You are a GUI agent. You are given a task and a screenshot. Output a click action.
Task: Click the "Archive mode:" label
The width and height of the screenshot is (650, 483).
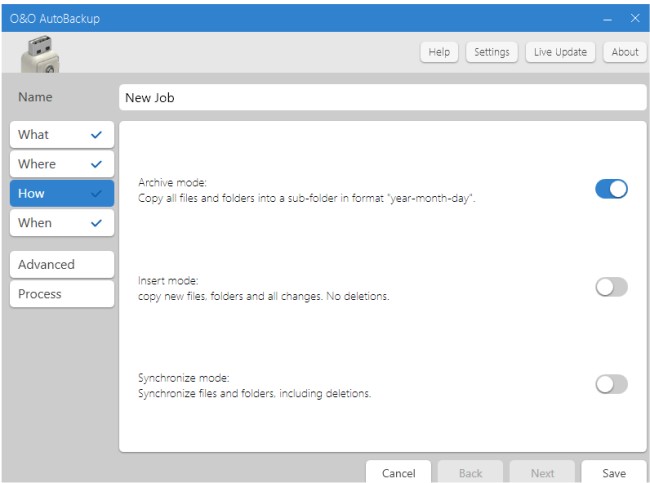[x=172, y=182]
